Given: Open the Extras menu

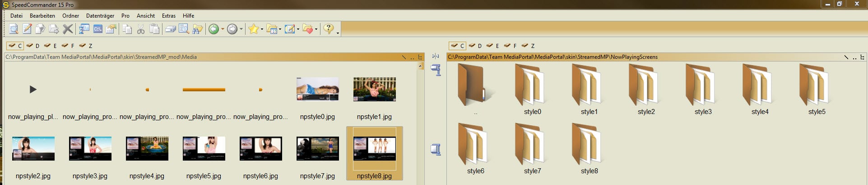Looking at the screenshot, I should tap(169, 15).
